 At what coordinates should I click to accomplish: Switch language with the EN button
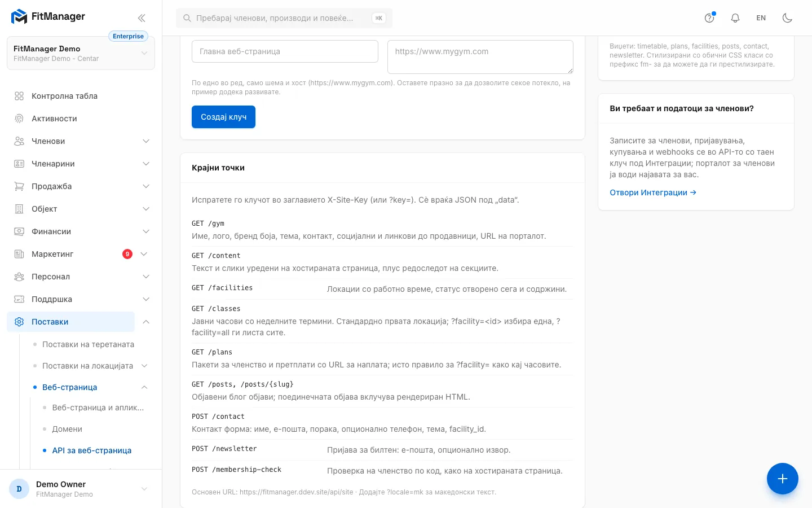[x=761, y=18]
